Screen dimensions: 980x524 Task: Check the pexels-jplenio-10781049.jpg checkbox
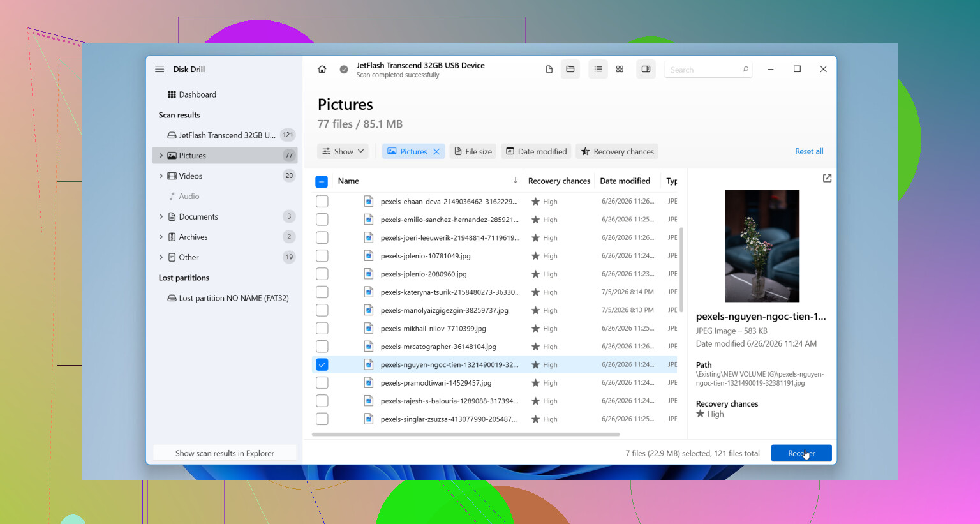tap(322, 255)
